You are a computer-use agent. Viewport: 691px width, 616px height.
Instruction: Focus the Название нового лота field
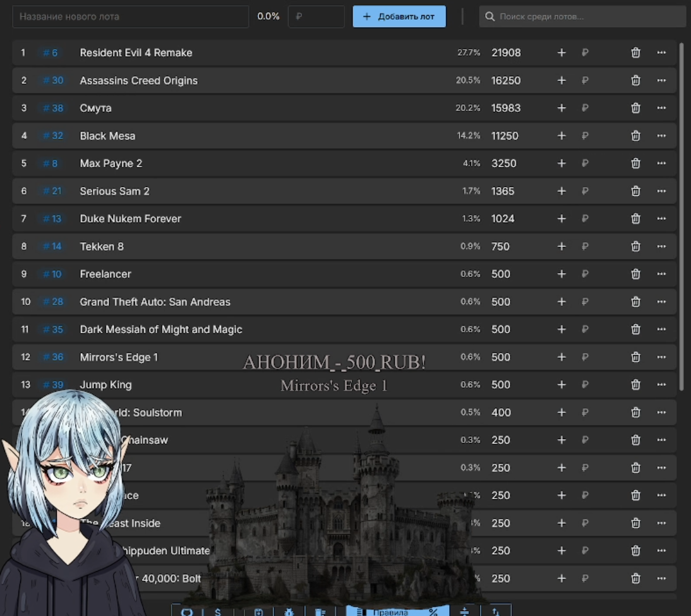click(x=131, y=17)
